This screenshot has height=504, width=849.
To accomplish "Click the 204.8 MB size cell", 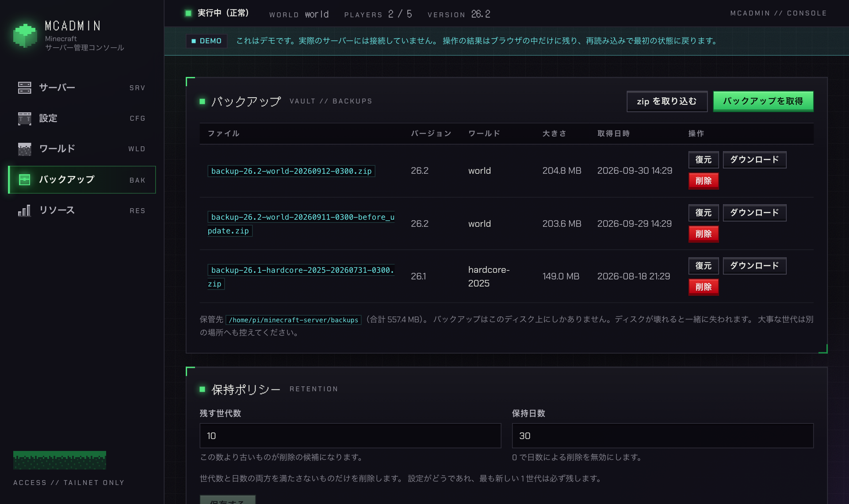I will (x=562, y=171).
